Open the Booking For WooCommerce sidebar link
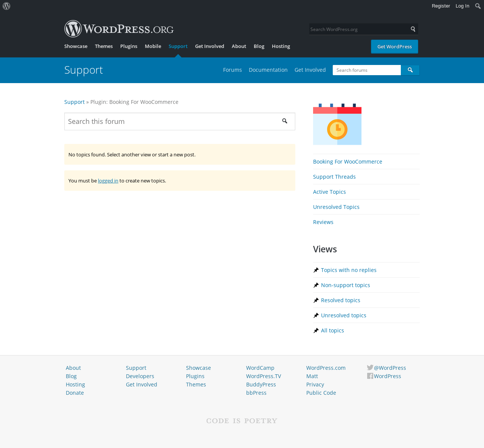The image size is (484, 448). click(347, 162)
